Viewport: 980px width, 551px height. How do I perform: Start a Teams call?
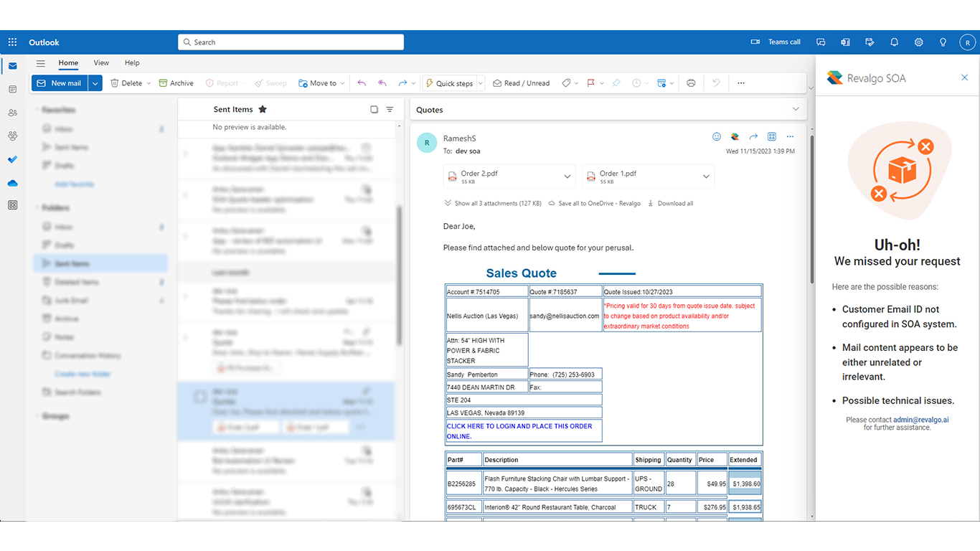pos(776,42)
